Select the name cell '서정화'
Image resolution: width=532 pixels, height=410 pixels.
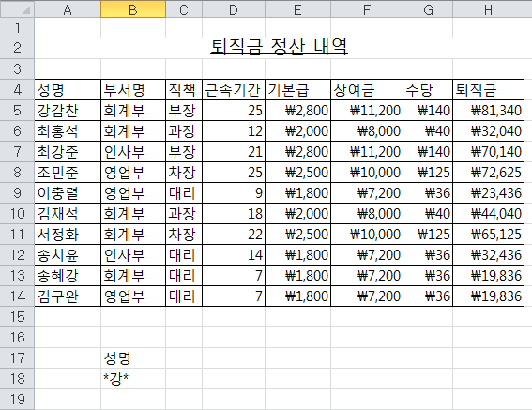tap(68, 235)
